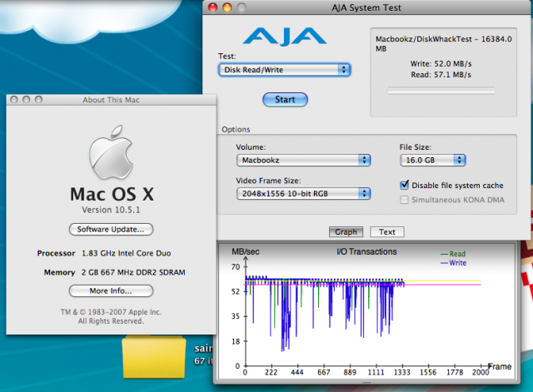533x392 pixels.
Task: Click the Write: 52.0 MB/s result
Action: coord(441,64)
